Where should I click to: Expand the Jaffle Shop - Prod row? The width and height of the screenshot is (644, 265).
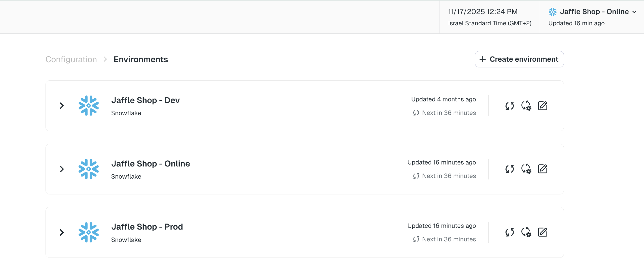click(x=62, y=232)
